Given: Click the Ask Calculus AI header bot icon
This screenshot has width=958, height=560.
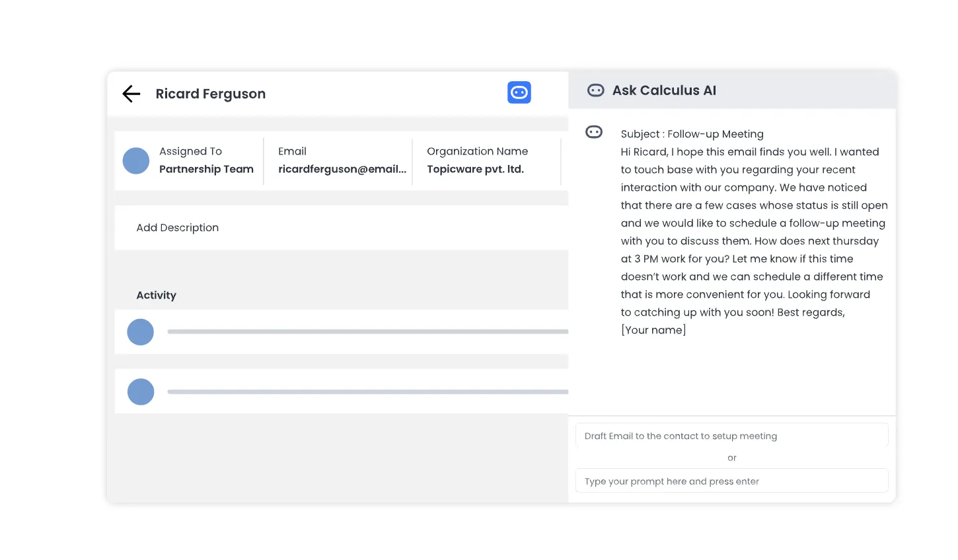Looking at the screenshot, I should 596,90.
